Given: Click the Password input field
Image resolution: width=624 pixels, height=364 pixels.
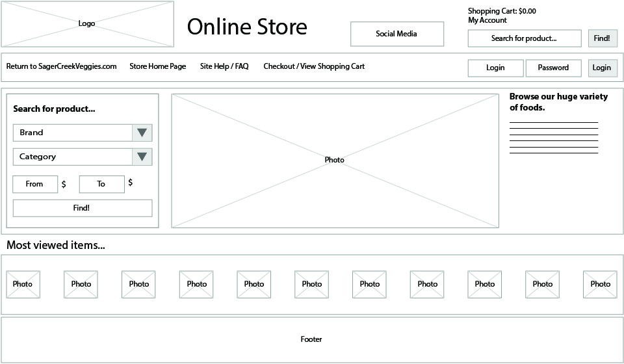Looking at the screenshot, I should 553,68.
